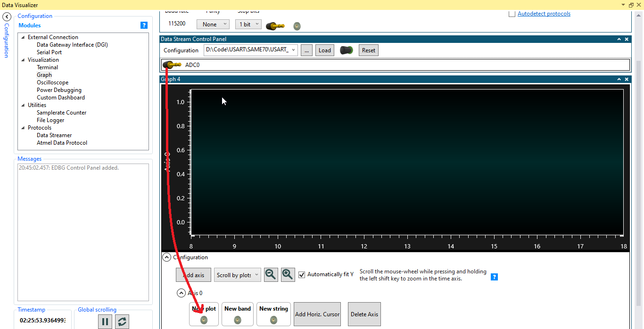Image resolution: width=644 pixels, height=329 pixels.
Task: Click the Add axis button
Action: (x=193, y=275)
